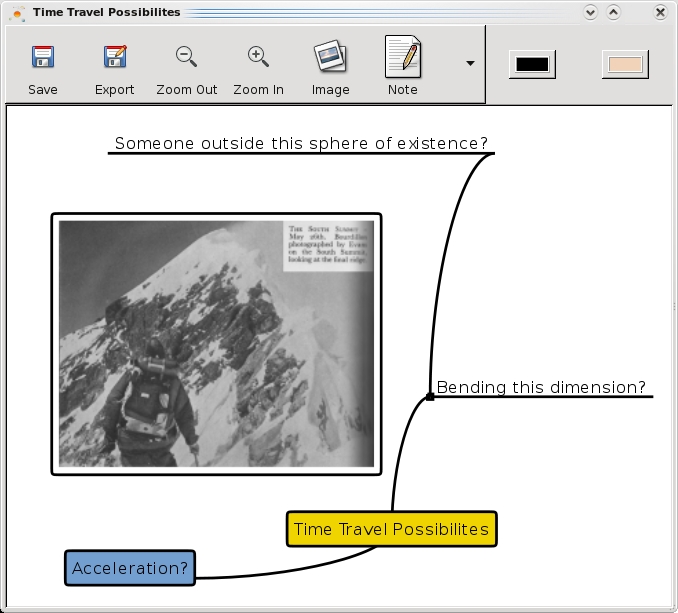Click the title bar up-arrow maximize button

pos(614,12)
